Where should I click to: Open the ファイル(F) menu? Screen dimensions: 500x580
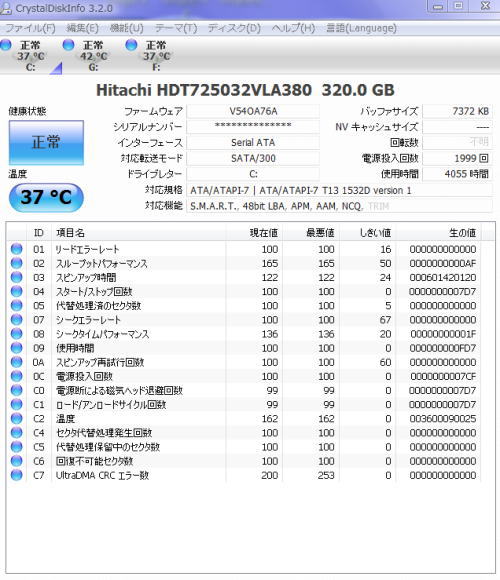pos(30,28)
